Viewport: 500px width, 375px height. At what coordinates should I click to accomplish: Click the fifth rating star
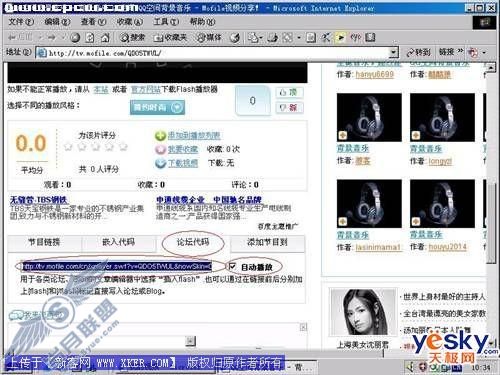click(x=123, y=146)
